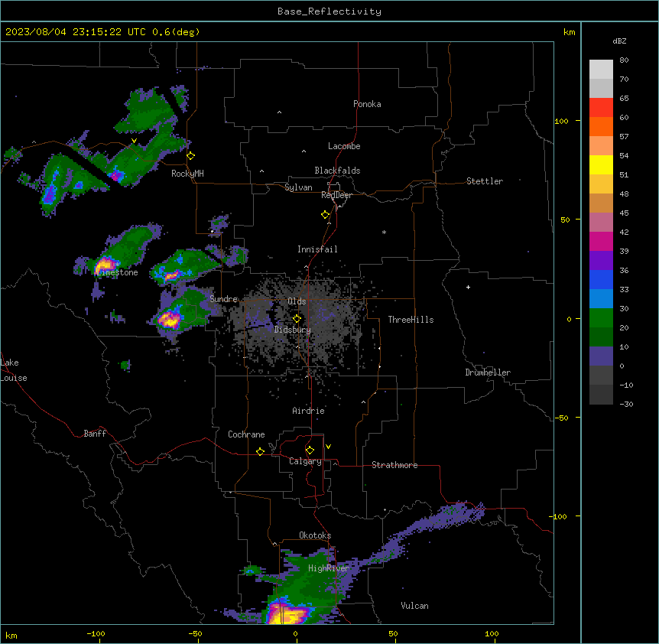This screenshot has width=659, height=644.
Task: Click the Okotoks town label
Action: (315, 535)
